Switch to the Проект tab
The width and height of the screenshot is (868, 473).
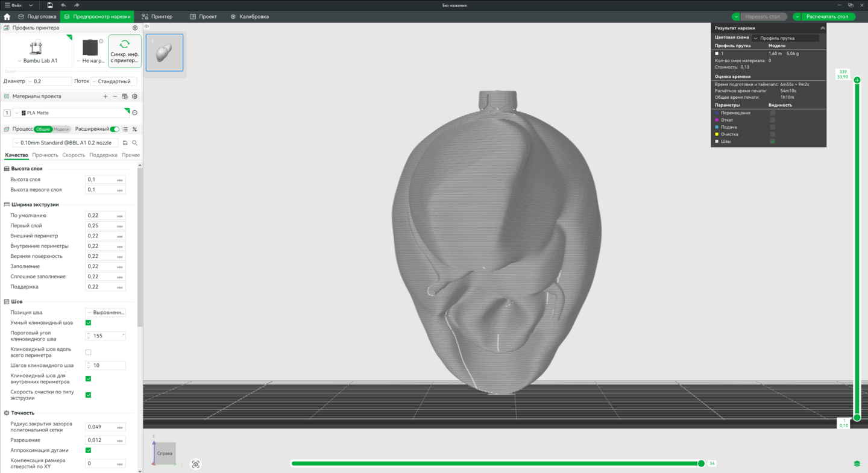[203, 17]
